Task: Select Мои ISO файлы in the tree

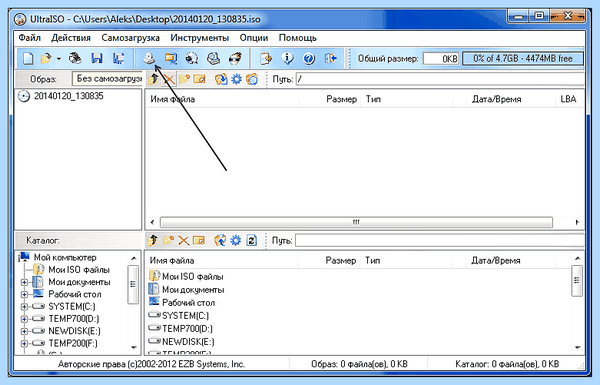Action: [72, 270]
